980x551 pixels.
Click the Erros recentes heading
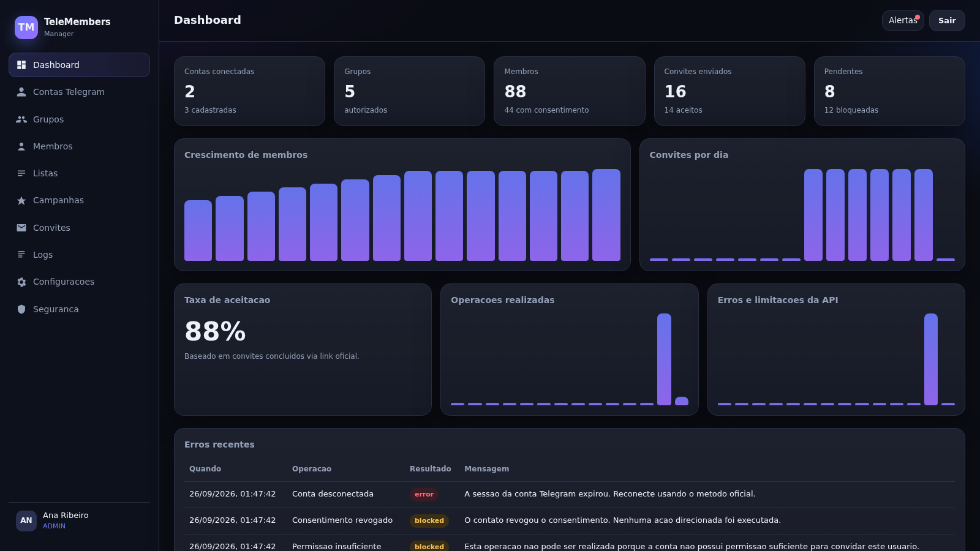tap(219, 444)
